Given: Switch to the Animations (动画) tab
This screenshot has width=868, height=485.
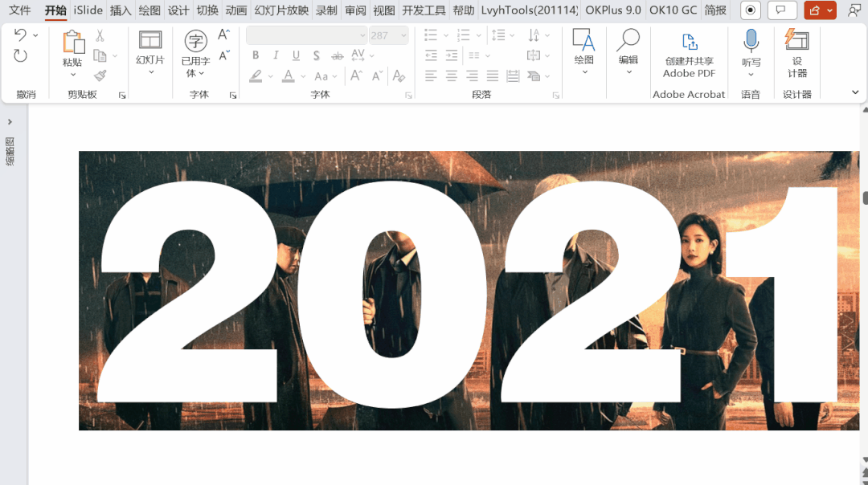Looking at the screenshot, I should coord(236,10).
